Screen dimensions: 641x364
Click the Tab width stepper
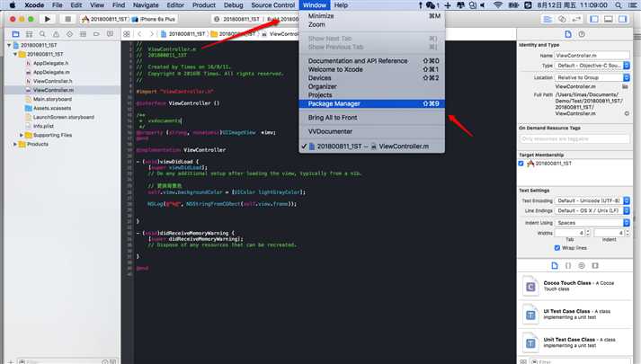point(588,233)
